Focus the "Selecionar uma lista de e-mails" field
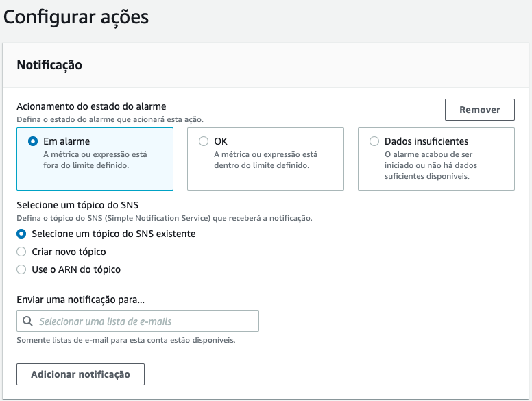The image size is (532, 401). [138, 321]
